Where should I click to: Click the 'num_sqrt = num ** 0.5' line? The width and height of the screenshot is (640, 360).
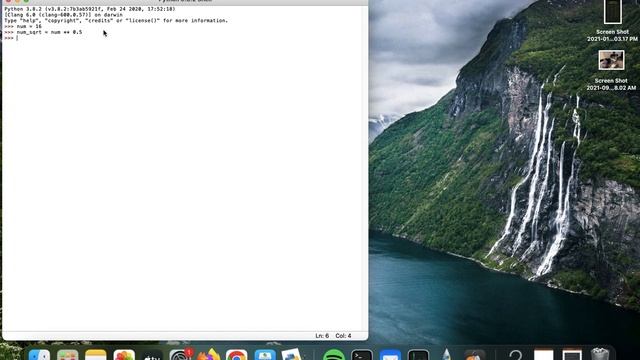coord(43,32)
